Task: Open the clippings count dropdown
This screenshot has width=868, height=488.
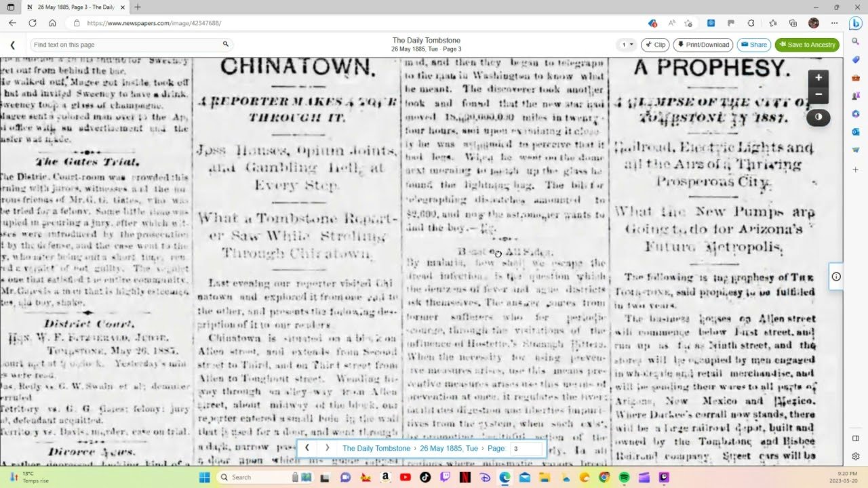Action: (x=627, y=45)
